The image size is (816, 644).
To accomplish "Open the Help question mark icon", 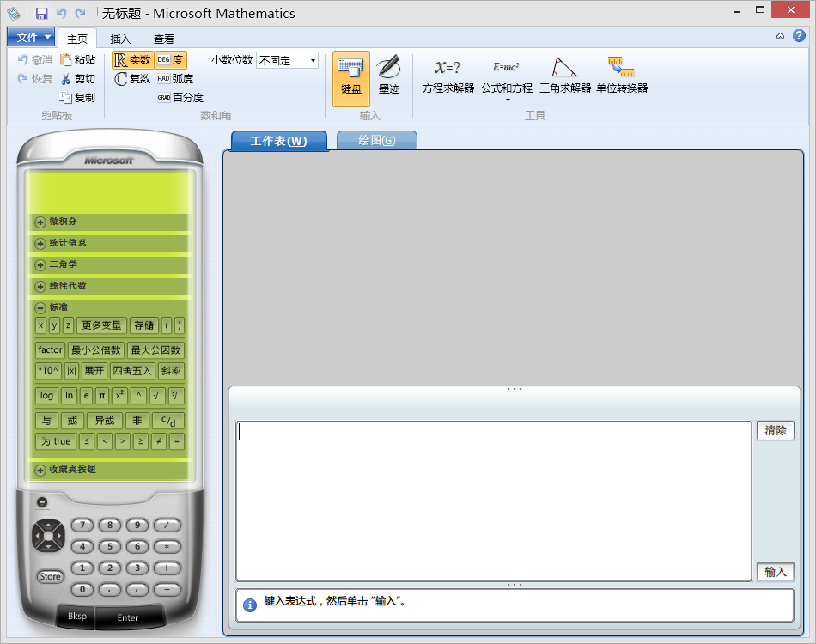I will click(799, 36).
